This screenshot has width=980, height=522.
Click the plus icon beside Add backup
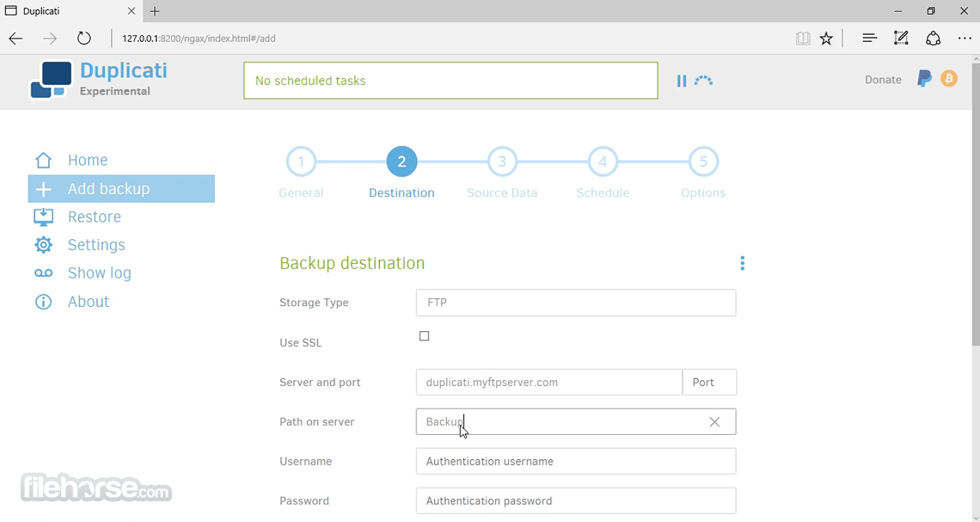coord(44,189)
